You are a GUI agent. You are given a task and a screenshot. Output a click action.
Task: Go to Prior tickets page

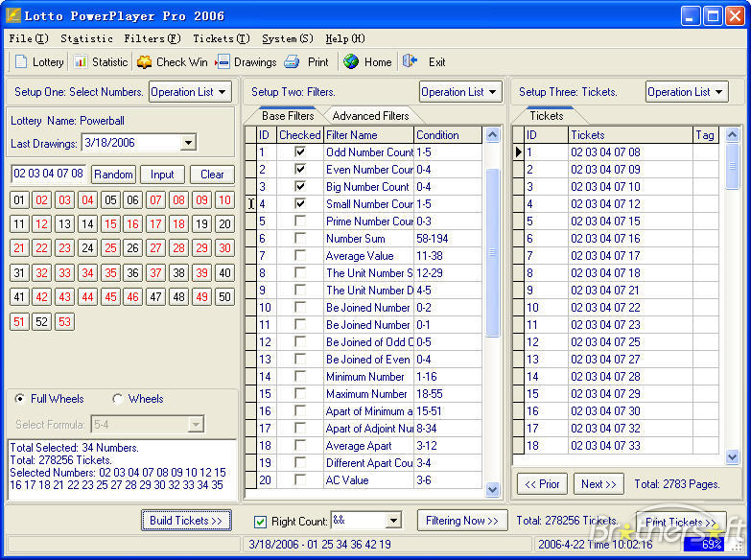click(x=542, y=484)
